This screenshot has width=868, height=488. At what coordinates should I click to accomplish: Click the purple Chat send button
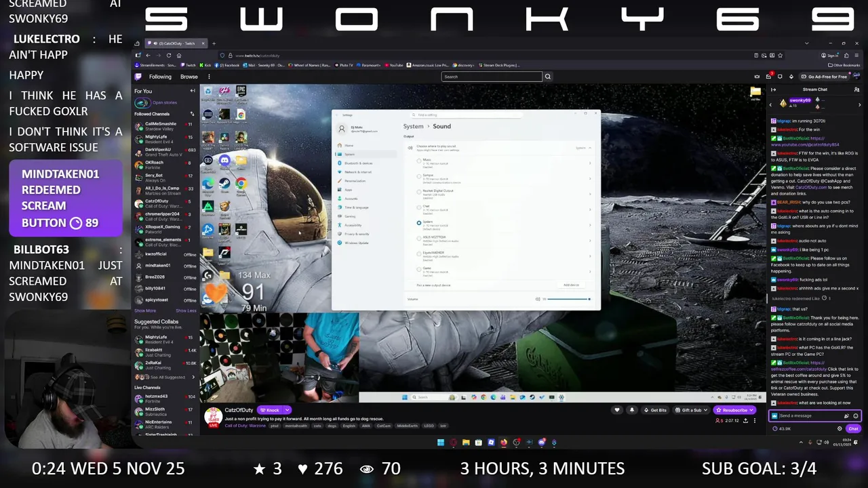pos(853,428)
